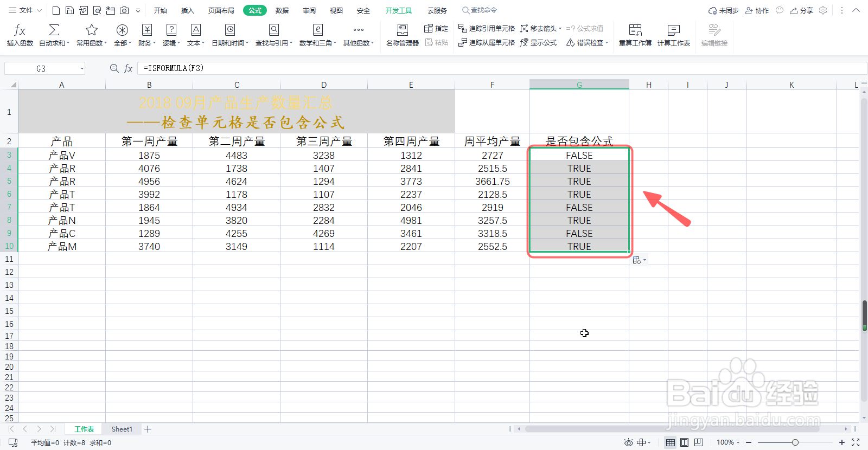The height and width of the screenshot is (450, 868).
Task: Open the Name Manager (名称管理器)
Action: click(402, 35)
